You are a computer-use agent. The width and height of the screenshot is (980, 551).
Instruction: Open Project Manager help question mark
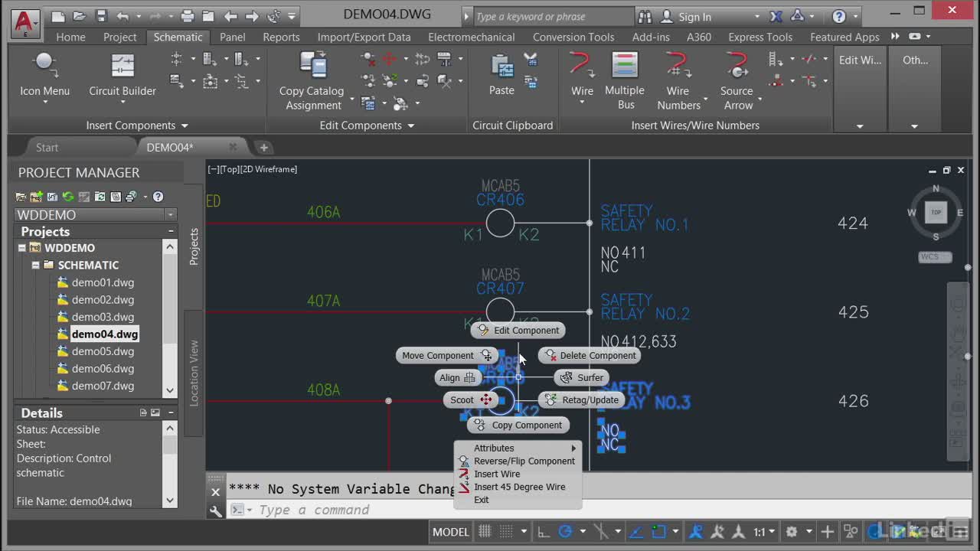[158, 197]
